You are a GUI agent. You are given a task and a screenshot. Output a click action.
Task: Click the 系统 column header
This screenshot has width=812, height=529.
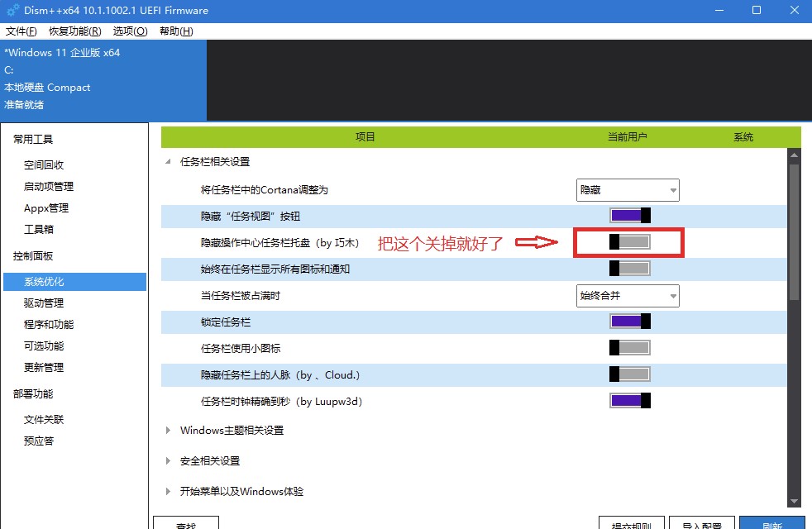[743, 136]
